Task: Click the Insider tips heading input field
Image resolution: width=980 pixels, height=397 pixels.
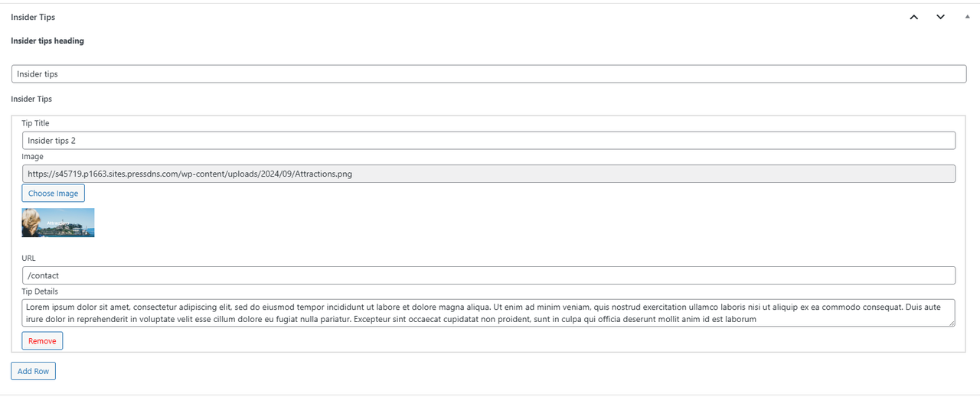Action: click(488, 73)
